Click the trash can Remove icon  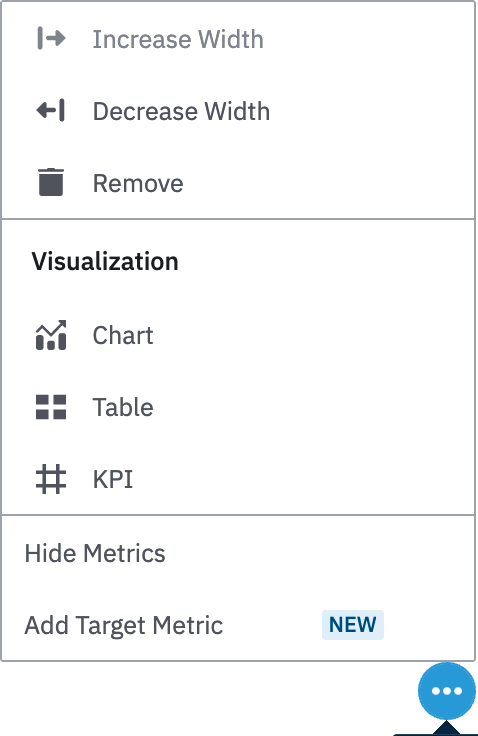(x=51, y=182)
